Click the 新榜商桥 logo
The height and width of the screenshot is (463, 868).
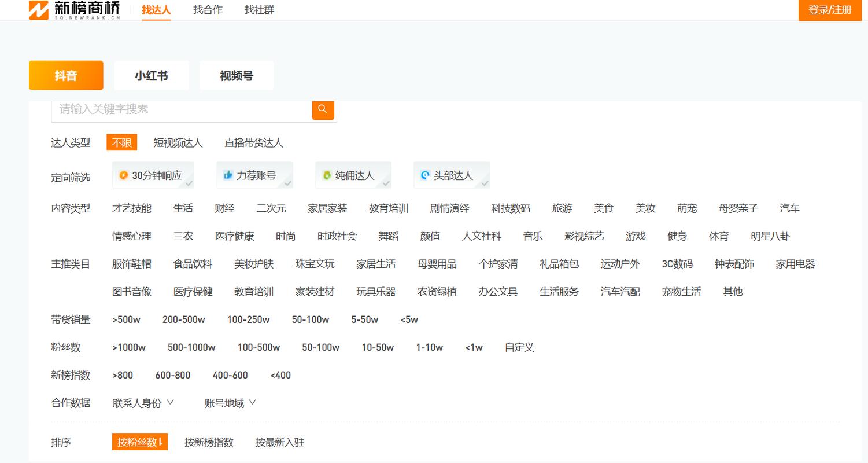75,10
